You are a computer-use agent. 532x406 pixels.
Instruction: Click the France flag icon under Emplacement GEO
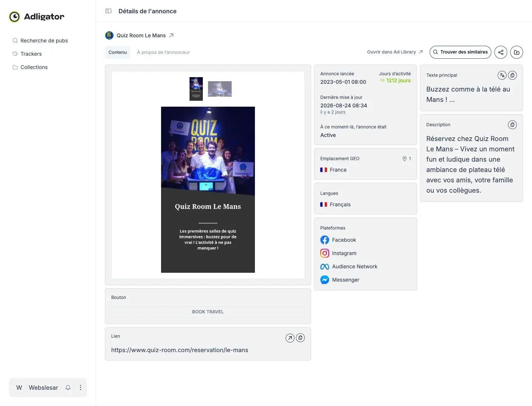[x=324, y=170]
